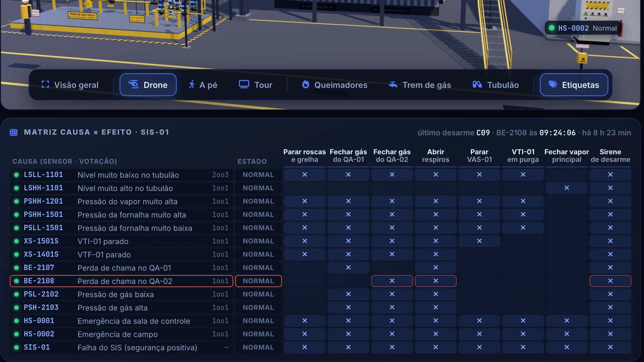The height and width of the screenshot is (362, 644).
Task: Click highlighted X for BE-2108 Abrir respiros
Action: (436, 281)
